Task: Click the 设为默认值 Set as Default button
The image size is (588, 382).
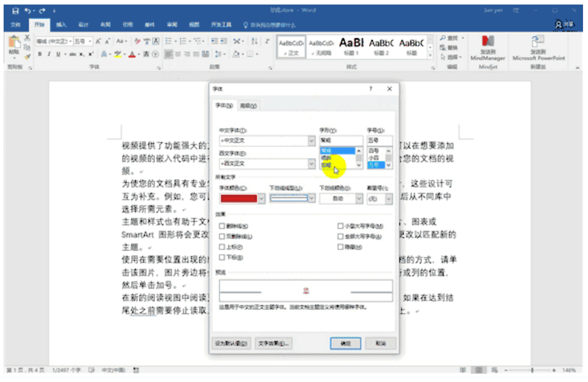Action: (x=231, y=344)
